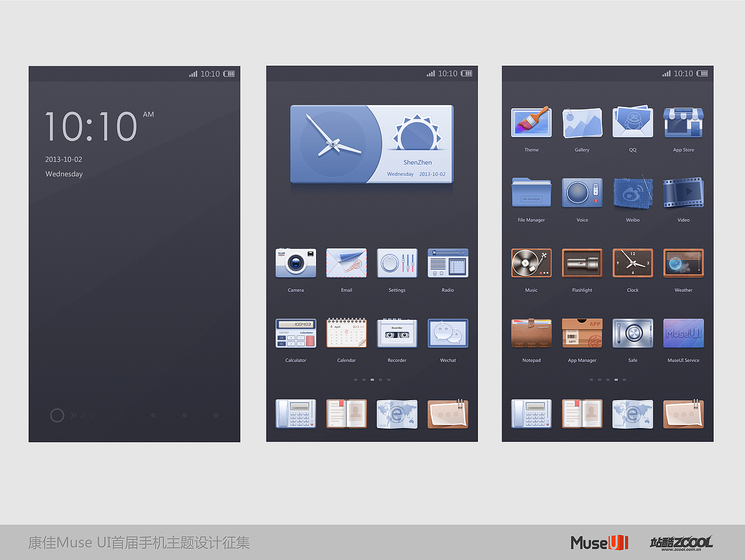745x560 pixels.
Task: Open the Settings app icon
Action: pos(397,263)
